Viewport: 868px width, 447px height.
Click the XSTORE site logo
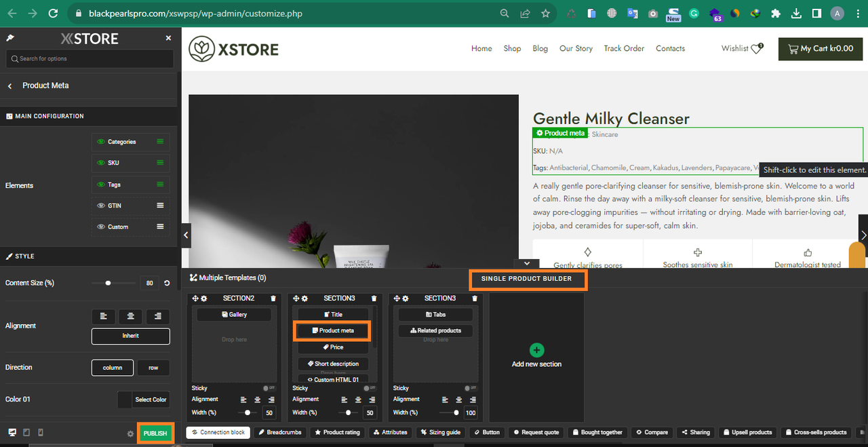234,48
